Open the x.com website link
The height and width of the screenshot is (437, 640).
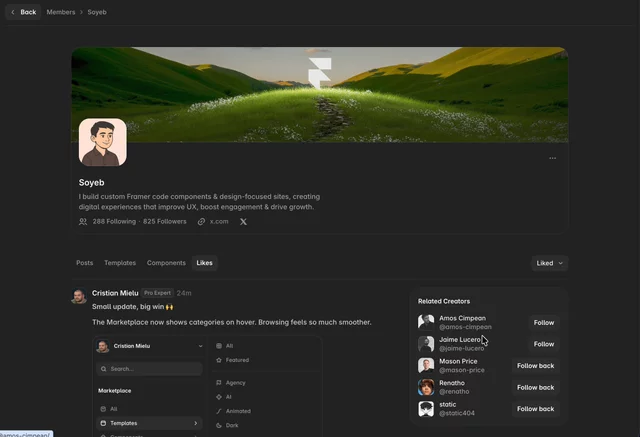click(219, 222)
